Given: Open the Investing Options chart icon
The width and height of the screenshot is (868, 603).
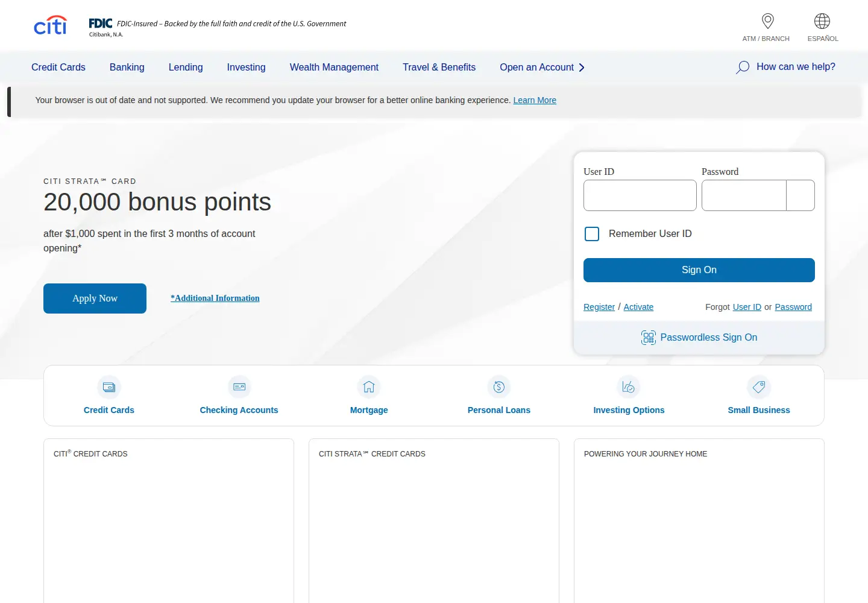Looking at the screenshot, I should [x=629, y=387].
